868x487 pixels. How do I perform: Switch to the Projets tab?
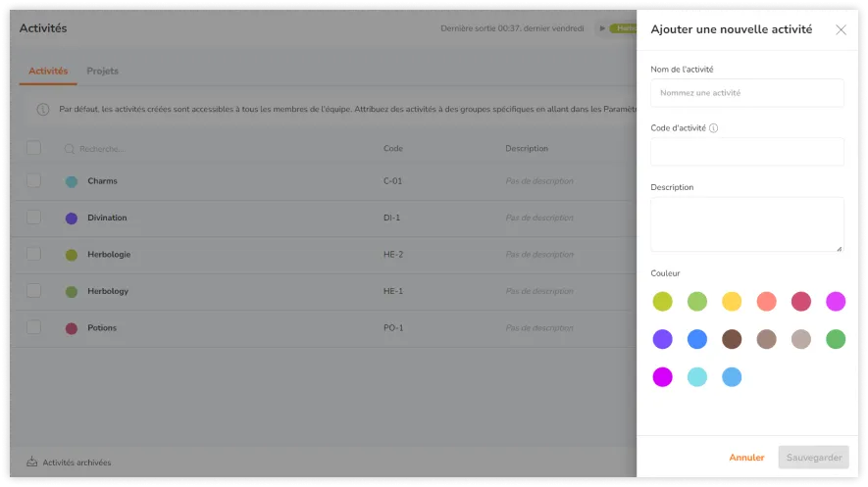(102, 72)
